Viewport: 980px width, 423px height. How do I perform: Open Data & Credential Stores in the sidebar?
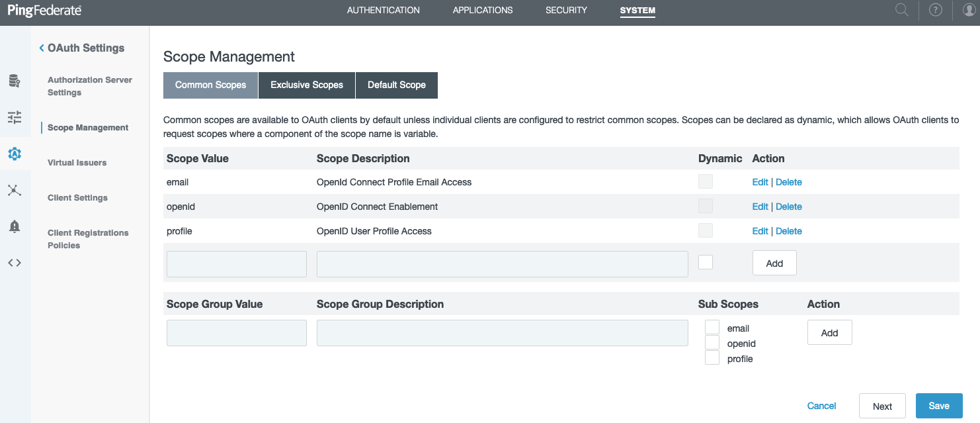click(15, 81)
